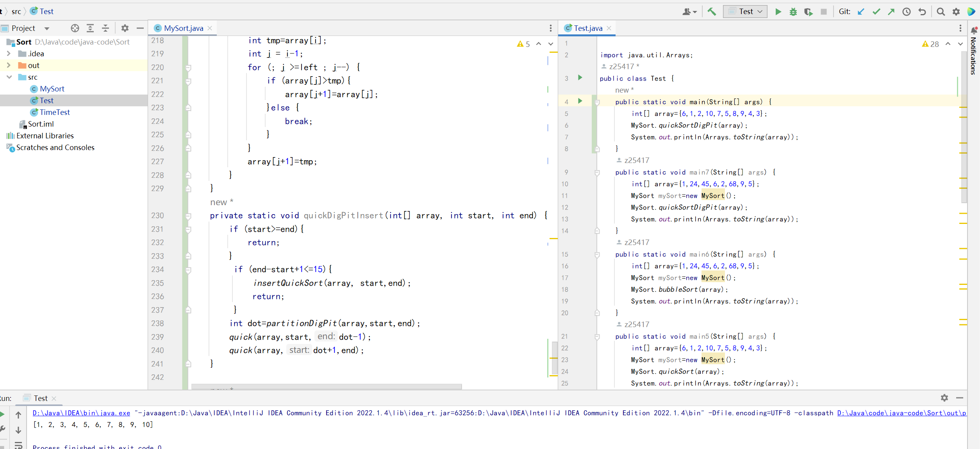Select TimeTest class in the project tree
The image size is (980, 449).
(54, 112)
